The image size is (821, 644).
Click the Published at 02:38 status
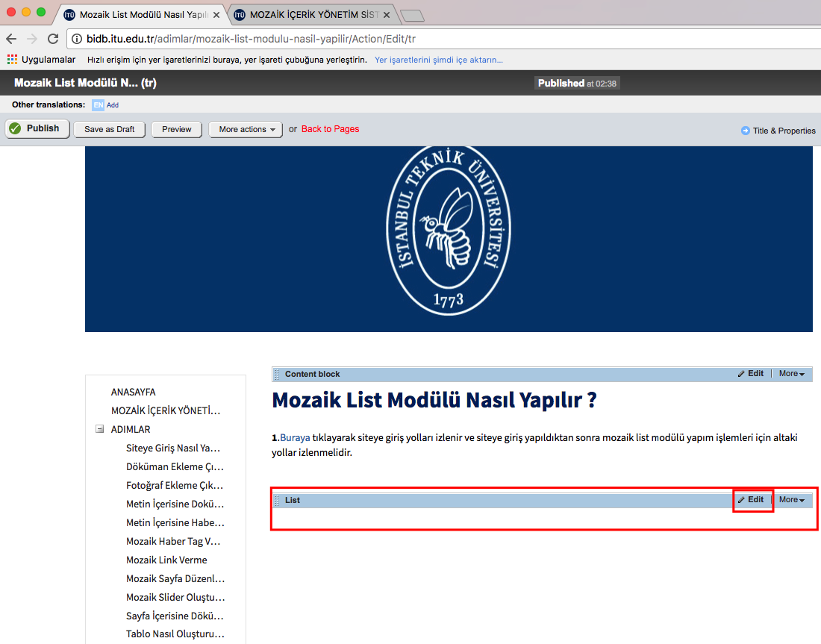(x=577, y=84)
